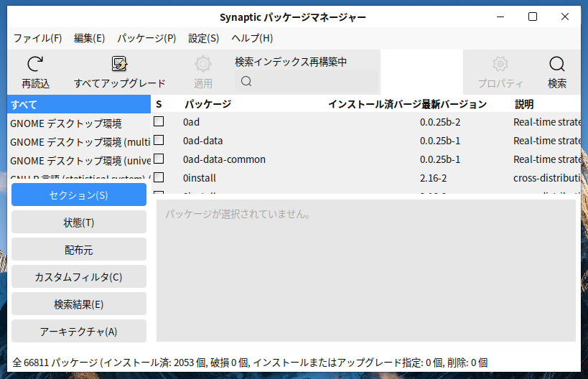Click the 状態(T) filter button
Viewport: 588px width, 379px height.
click(x=79, y=222)
